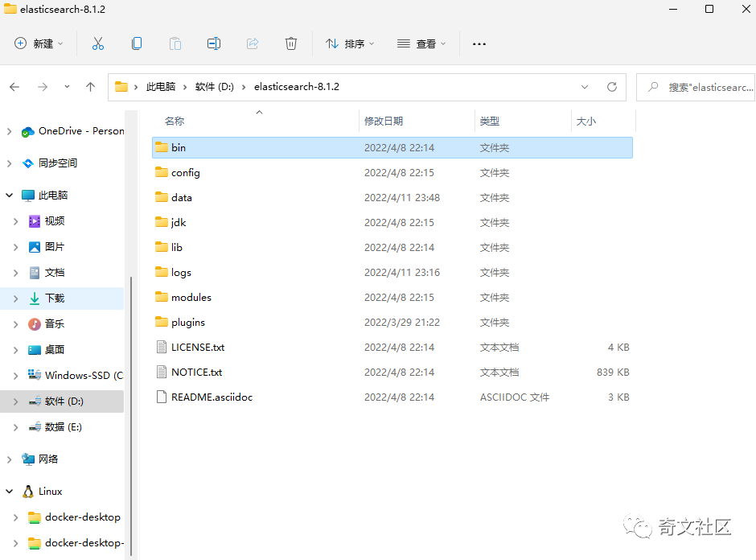Open the 新建 (New) button

(38, 43)
